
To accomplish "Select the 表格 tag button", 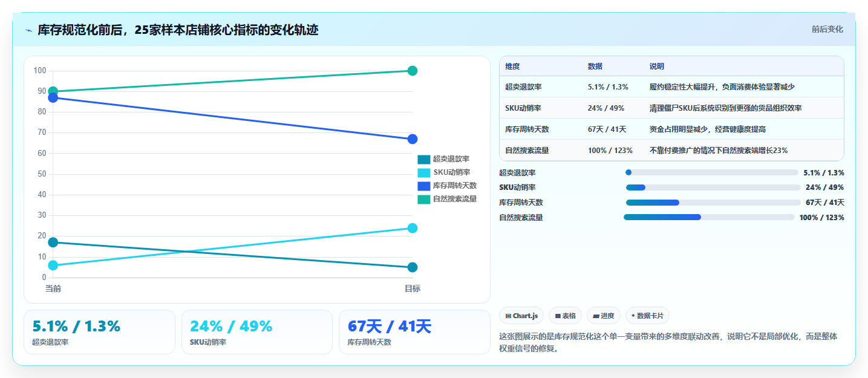I will (x=565, y=316).
